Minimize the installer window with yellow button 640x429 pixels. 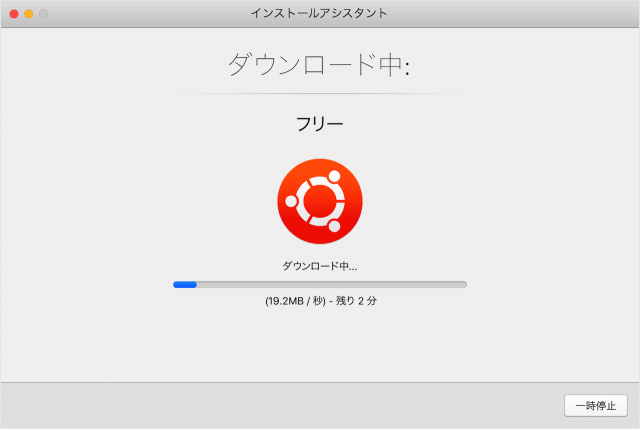pyautogui.click(x=29, y=14)
